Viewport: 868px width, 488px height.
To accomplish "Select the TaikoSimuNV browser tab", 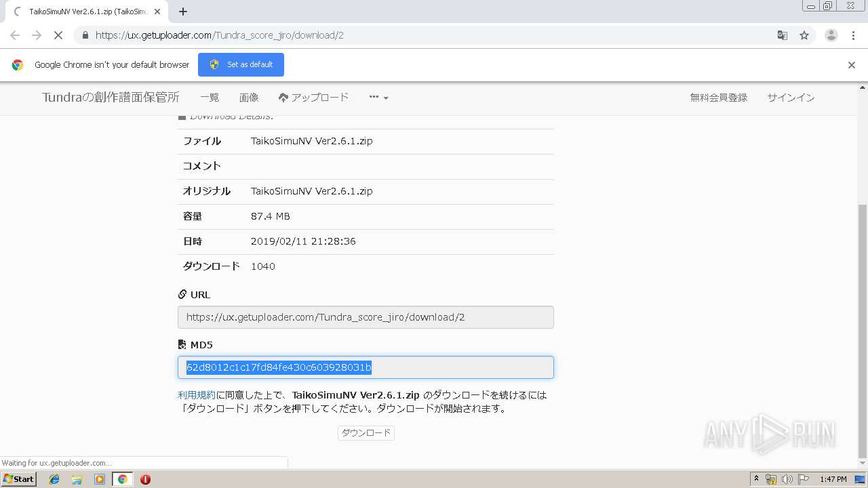I will click(88, 12).
